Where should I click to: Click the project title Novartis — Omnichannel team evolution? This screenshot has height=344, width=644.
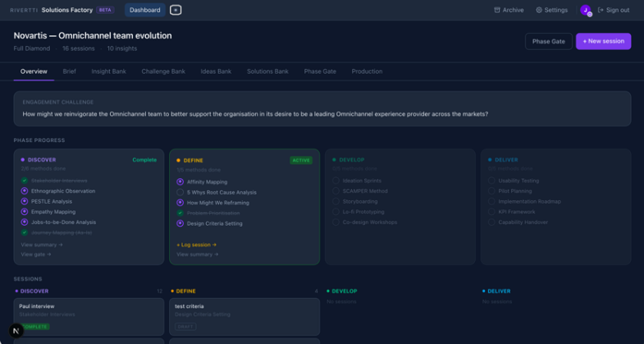93,36
